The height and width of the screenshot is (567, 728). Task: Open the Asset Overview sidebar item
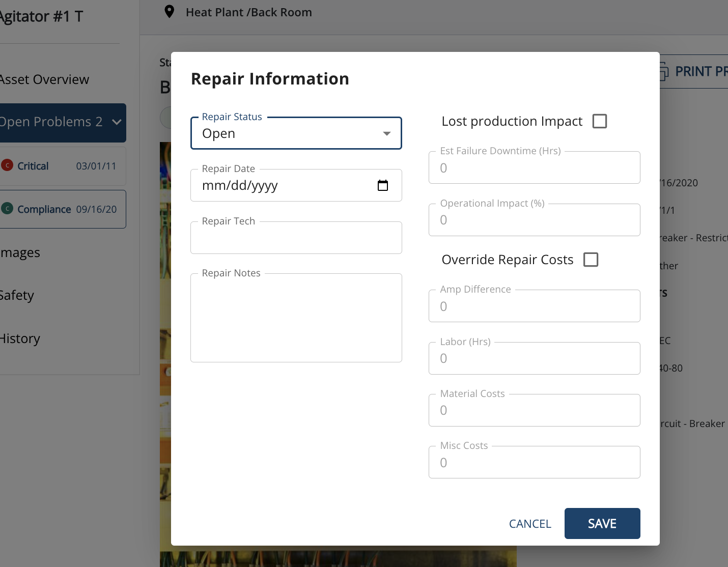pos(45,79)
